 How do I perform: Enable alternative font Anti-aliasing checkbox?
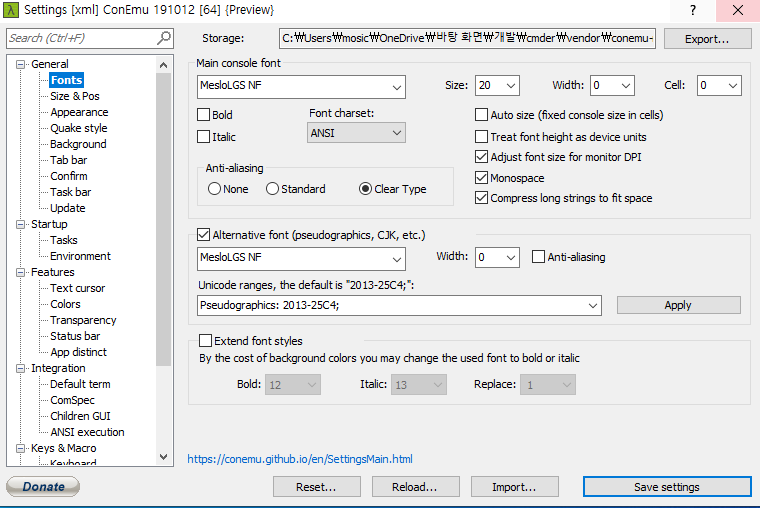click(x=538, y=257)
